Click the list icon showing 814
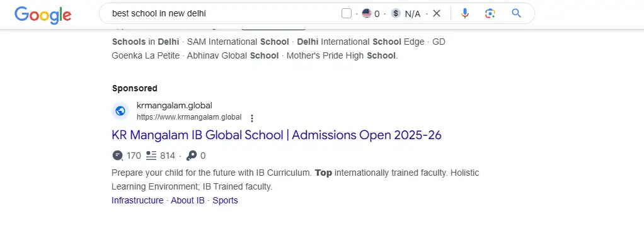 [152, 156]
